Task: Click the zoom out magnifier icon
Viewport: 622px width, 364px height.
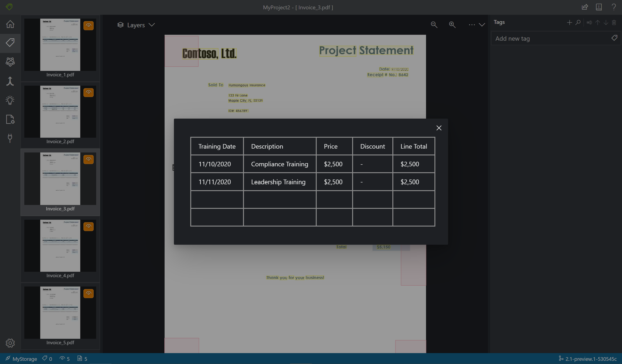Action: 434,25
